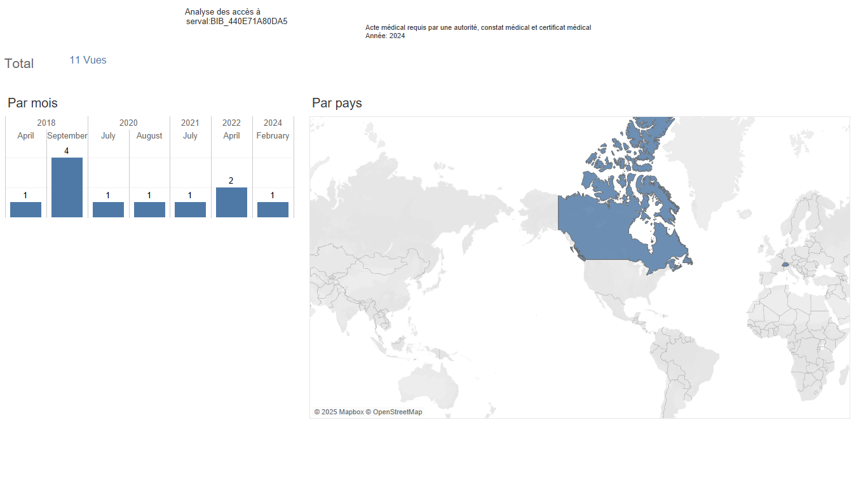This screenshot has width=868, height=488.
Task: Click the 2021 year header
Action: [190, 123]
